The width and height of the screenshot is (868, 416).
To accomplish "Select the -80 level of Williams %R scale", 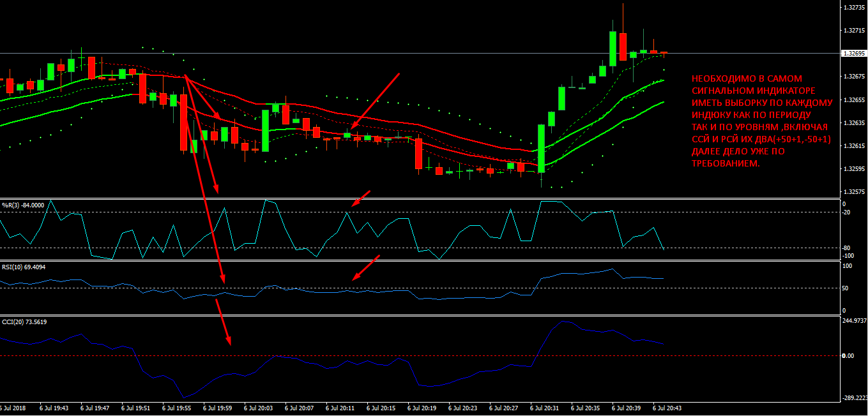I will pos(847,248).
